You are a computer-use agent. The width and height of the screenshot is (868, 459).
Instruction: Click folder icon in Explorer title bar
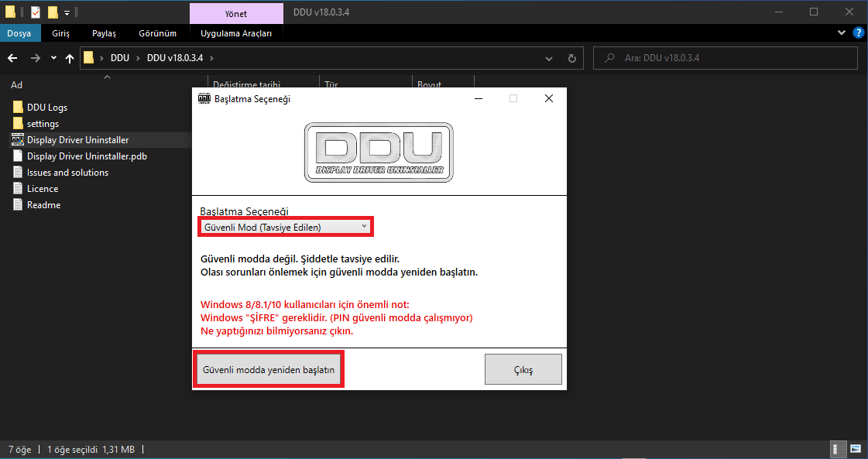coord(10,12)
